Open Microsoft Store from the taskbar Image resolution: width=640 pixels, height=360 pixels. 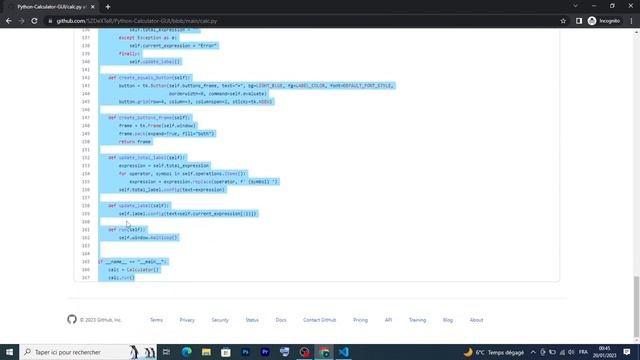(x=226, y=352)
